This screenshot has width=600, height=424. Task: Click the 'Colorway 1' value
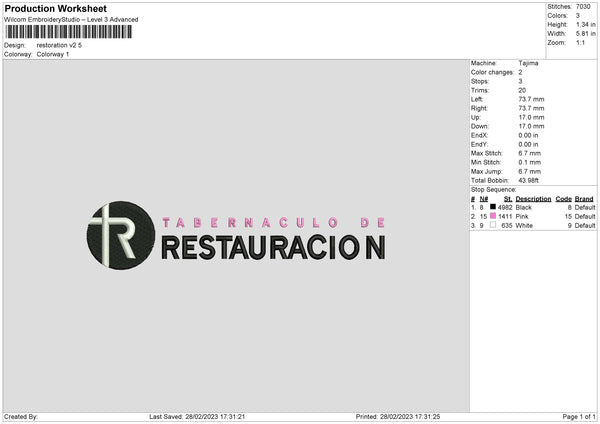53,54
